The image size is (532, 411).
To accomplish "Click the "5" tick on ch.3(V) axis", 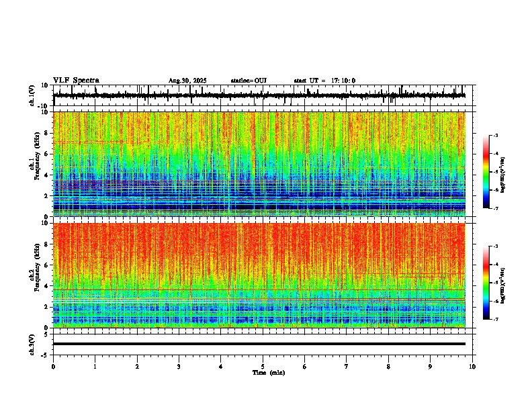I will pyautogui.click(x=47, y=334).
